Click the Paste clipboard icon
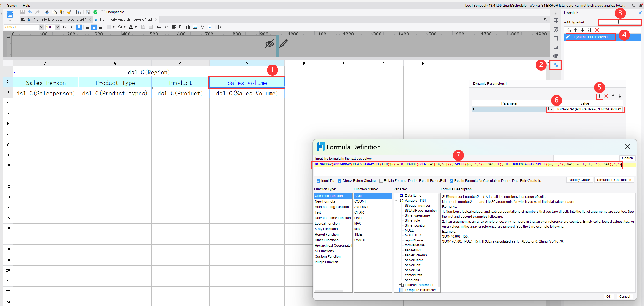Image resolution: width=644 pixels, height=306 pixels. [x=62, y=12]
